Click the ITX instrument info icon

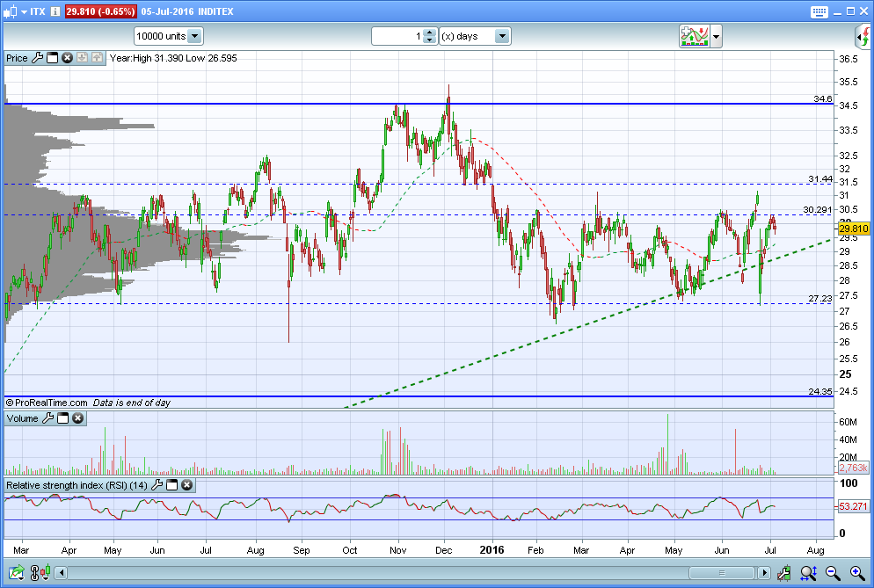click(55, 11)
